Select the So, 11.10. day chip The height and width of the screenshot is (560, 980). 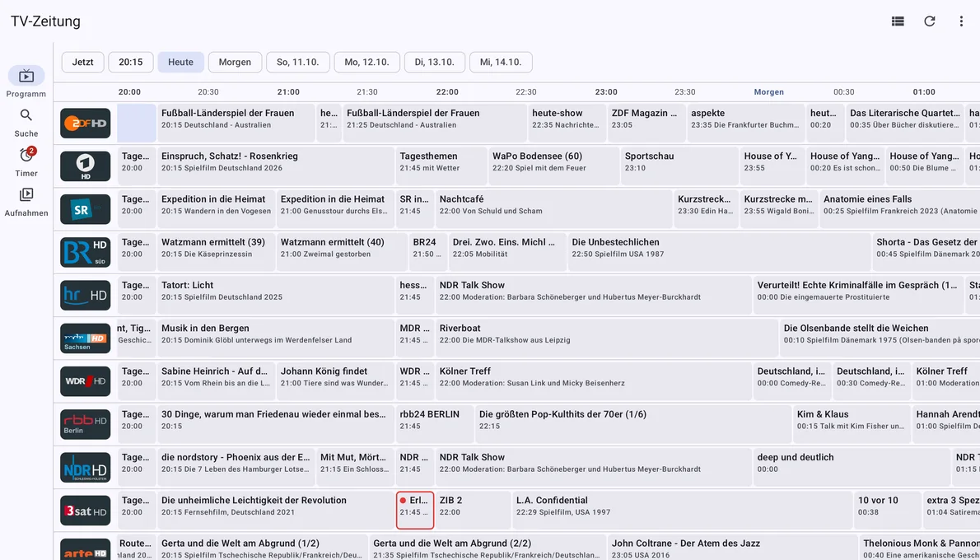point(298,63)
